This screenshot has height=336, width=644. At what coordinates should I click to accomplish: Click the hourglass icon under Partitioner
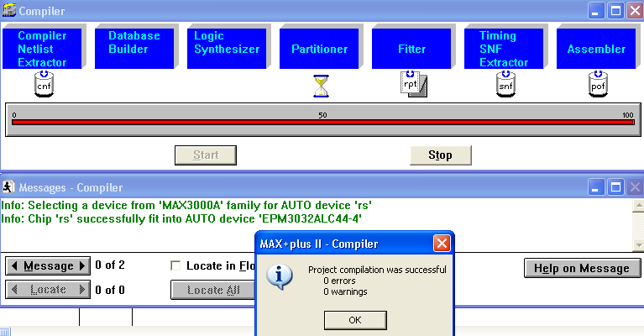click(x=321, y=86)
